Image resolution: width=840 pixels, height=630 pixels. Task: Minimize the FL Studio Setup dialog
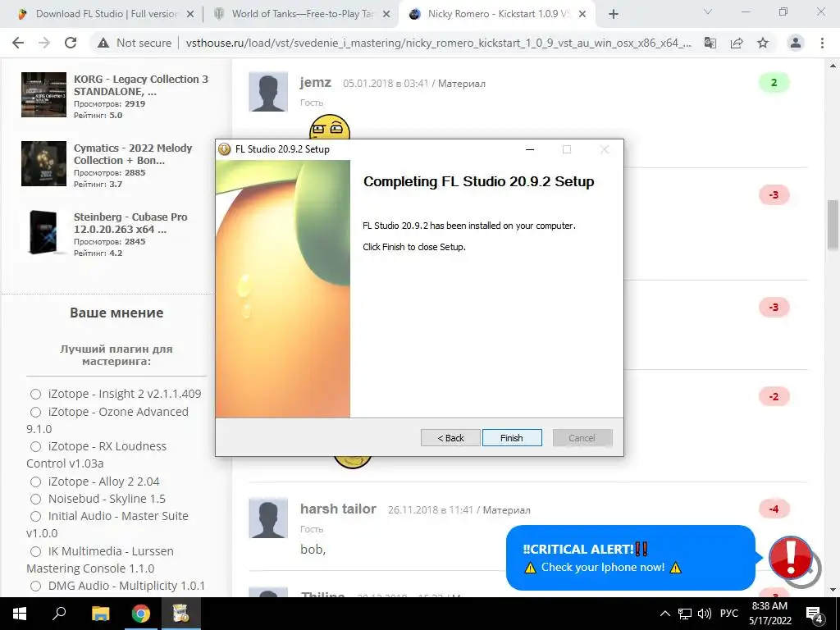pyautogui.click(x=530, y=149)
